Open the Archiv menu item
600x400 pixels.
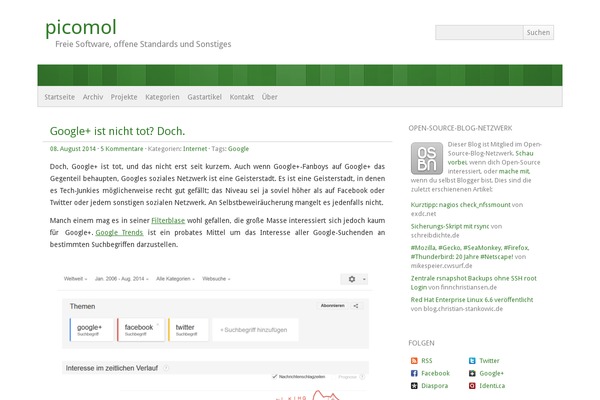coord(93,97)
